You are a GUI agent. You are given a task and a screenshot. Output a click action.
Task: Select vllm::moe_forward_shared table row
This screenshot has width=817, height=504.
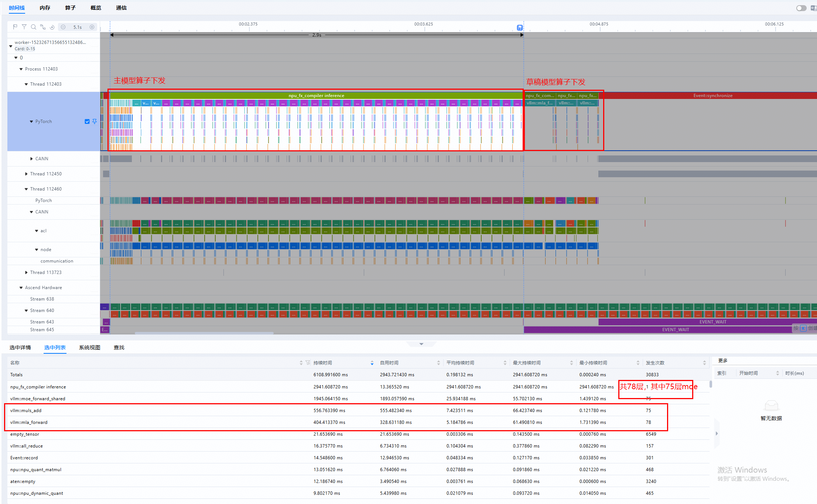point(358,399)
